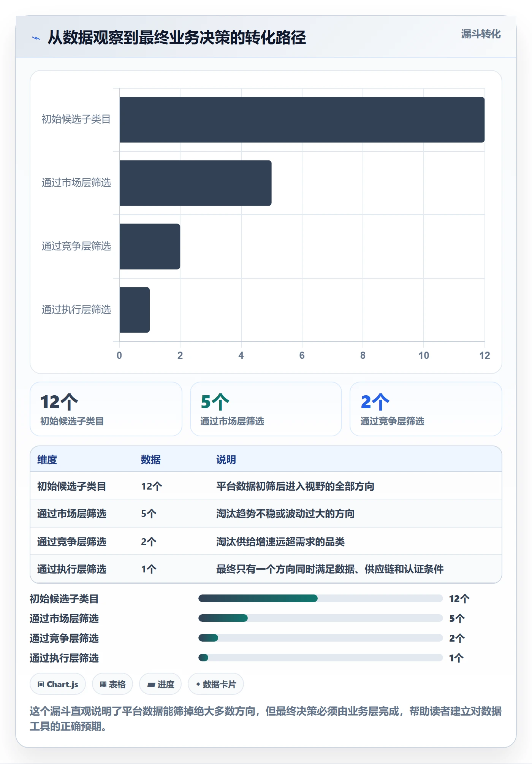Image resolution: width=532 pixels, height=764 pixels.
Task: Select the Chart.js chip
Action: (x=58, y=684)
